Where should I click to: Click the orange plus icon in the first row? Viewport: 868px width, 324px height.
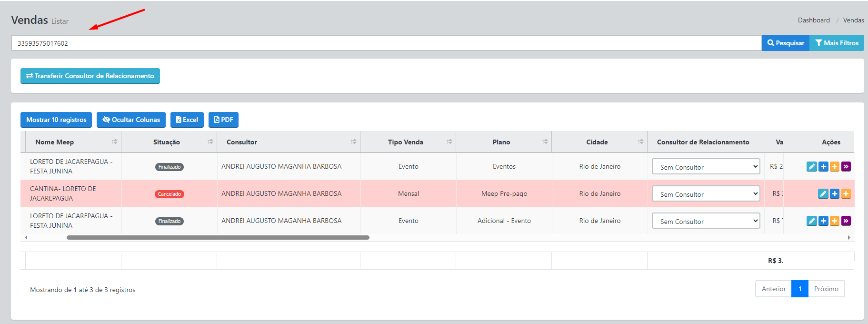click(x=834, y=167)
